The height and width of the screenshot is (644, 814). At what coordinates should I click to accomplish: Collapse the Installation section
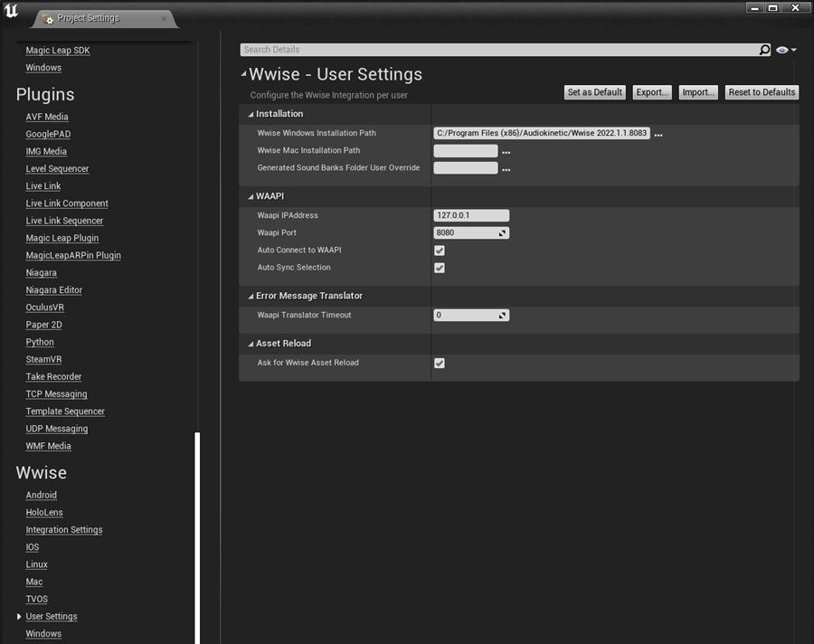[x=251, y=114]
